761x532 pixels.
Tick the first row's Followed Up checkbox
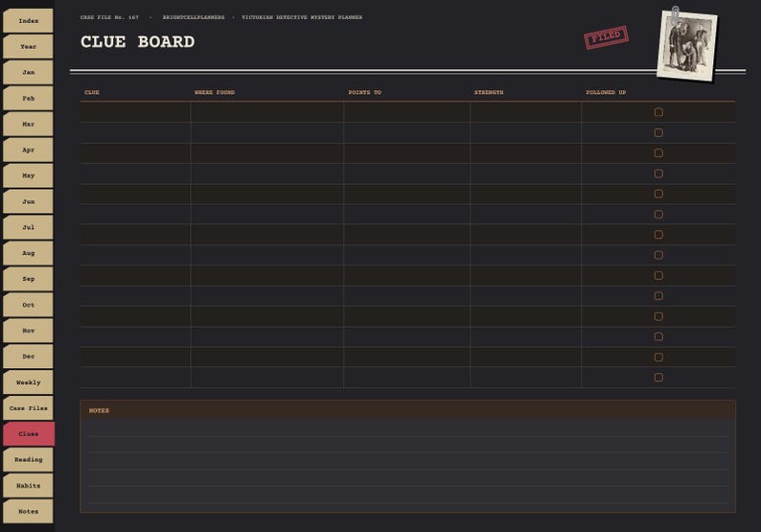tap(658, 112)
